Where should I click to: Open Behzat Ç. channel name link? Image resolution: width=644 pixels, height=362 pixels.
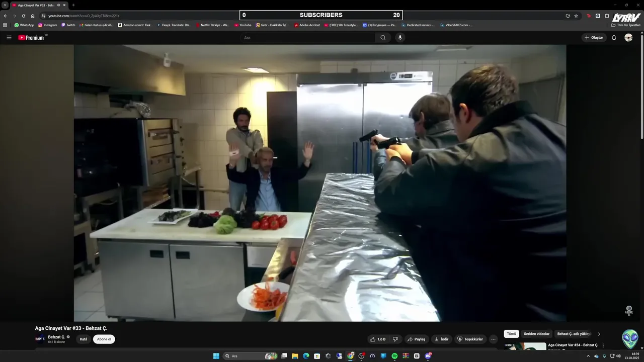click(x=56, y=337)
